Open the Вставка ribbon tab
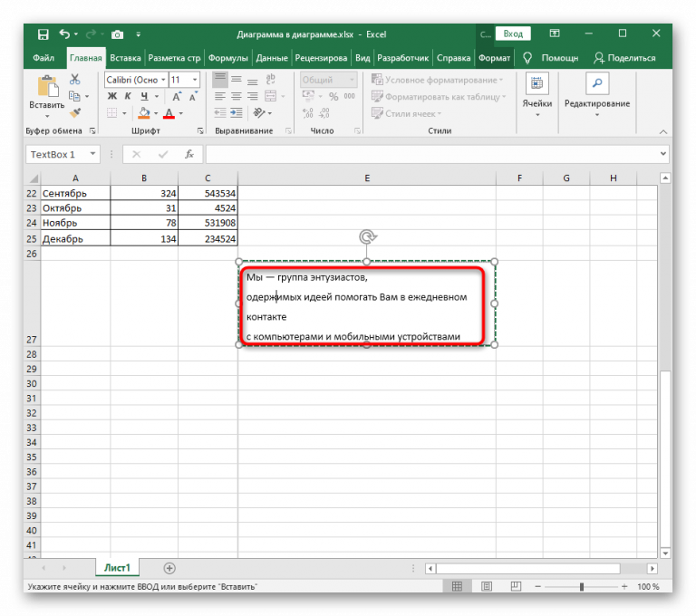Viewport: 696px width, 616px height. point(125,58)
